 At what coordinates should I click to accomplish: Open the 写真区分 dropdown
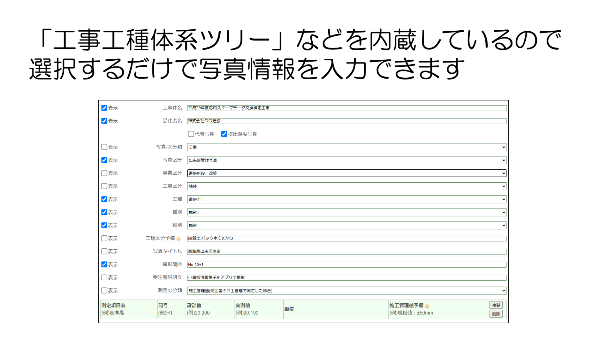coord(503,160)
